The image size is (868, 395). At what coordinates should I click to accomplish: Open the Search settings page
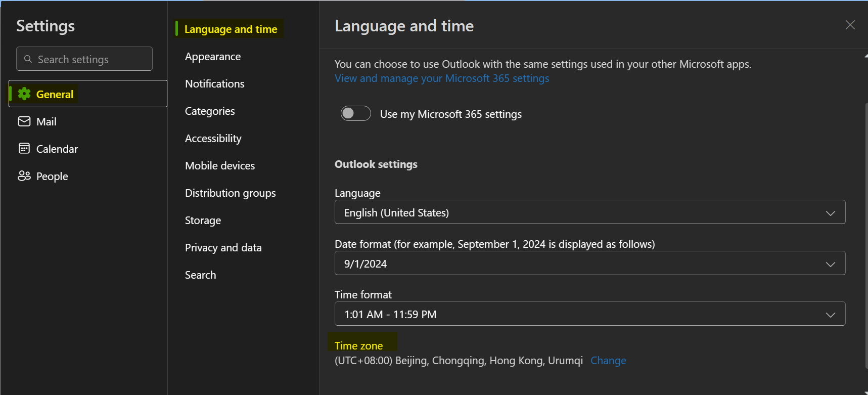[x=200, y=275]
